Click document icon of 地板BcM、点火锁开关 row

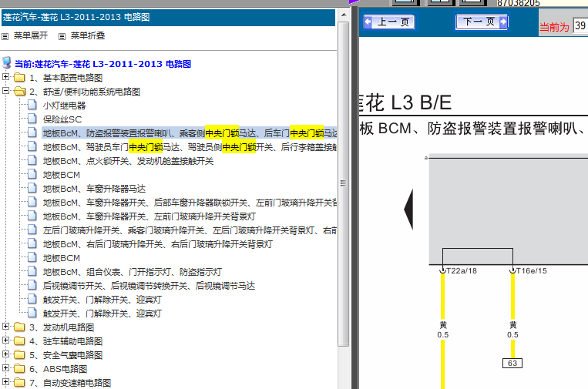[x=32, y=160]
